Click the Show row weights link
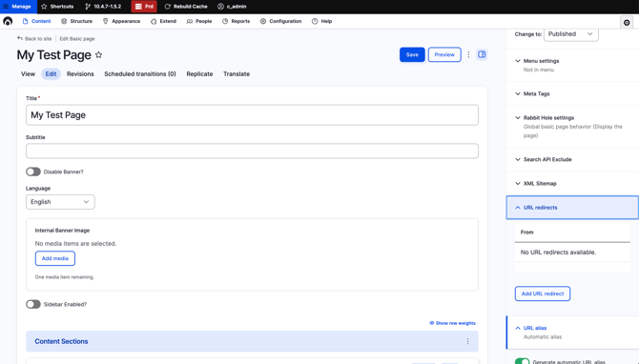The image size is (639, 364). point(452,323)
